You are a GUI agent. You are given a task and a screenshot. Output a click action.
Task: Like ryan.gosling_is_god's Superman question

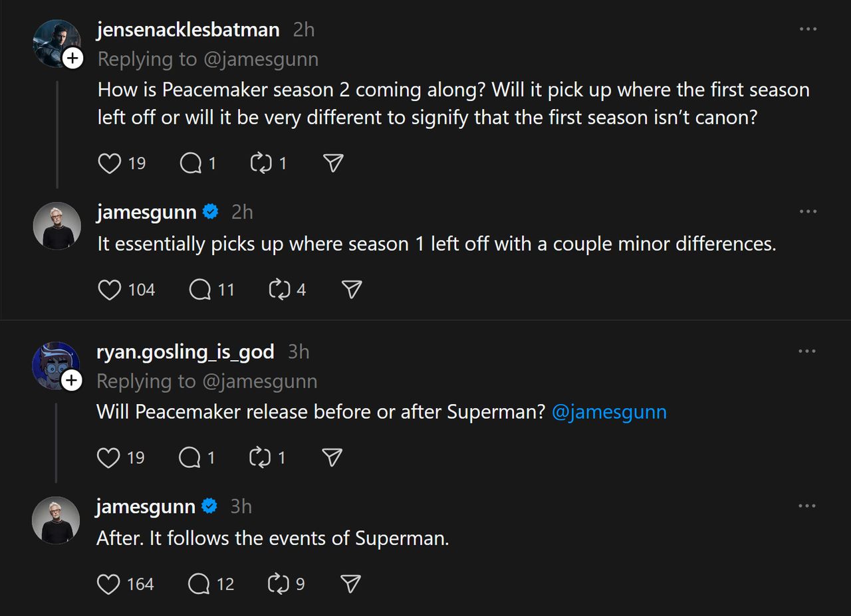tap(108, 458)
